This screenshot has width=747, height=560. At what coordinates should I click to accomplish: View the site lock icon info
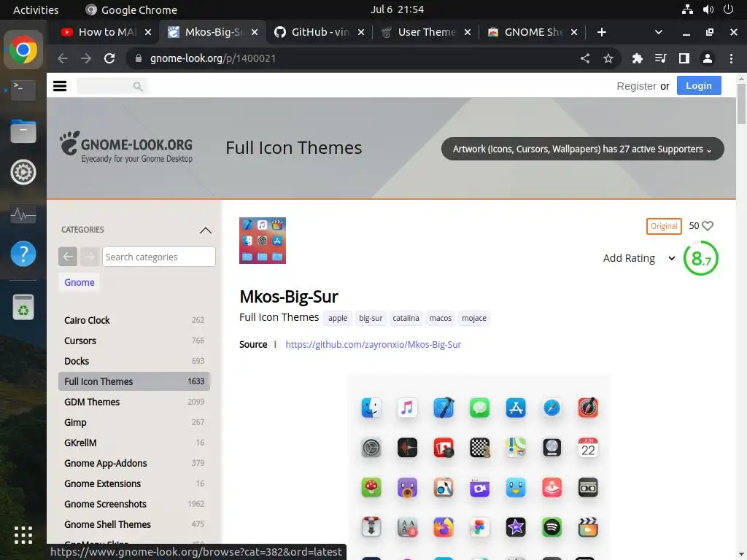tap(139, 58)
